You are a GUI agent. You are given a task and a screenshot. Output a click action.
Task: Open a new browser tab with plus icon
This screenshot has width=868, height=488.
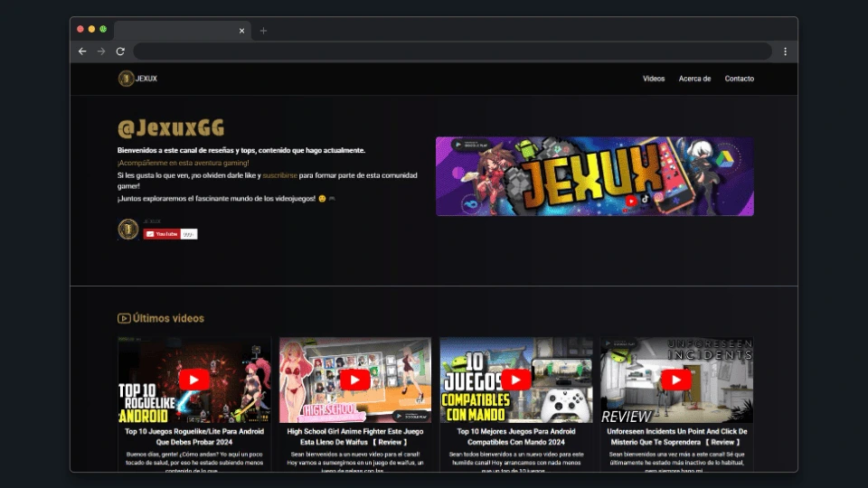click(264, 31)
